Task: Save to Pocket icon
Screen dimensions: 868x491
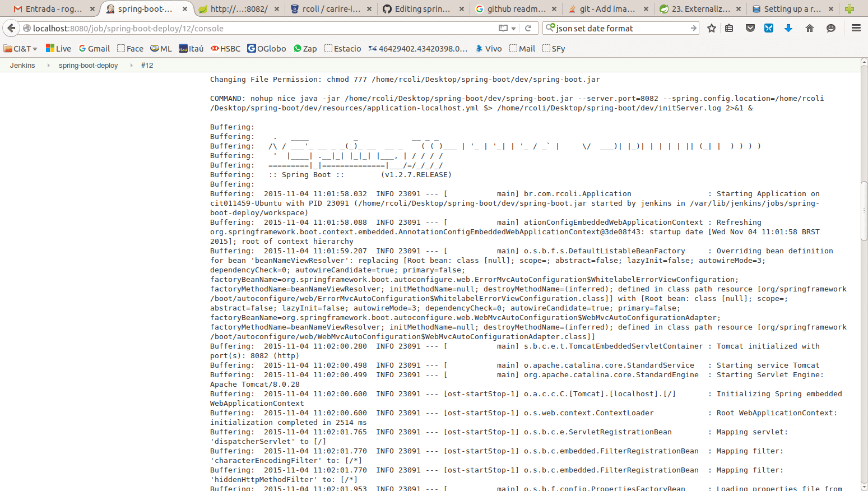Action: [x=750, y=28]
